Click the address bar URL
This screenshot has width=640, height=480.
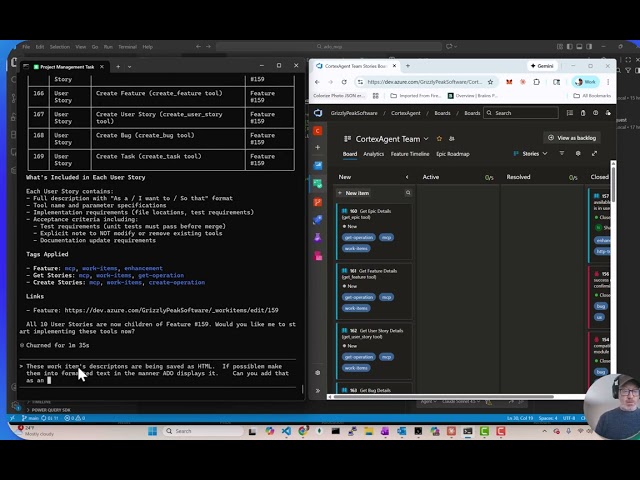(x=424, y=82)
